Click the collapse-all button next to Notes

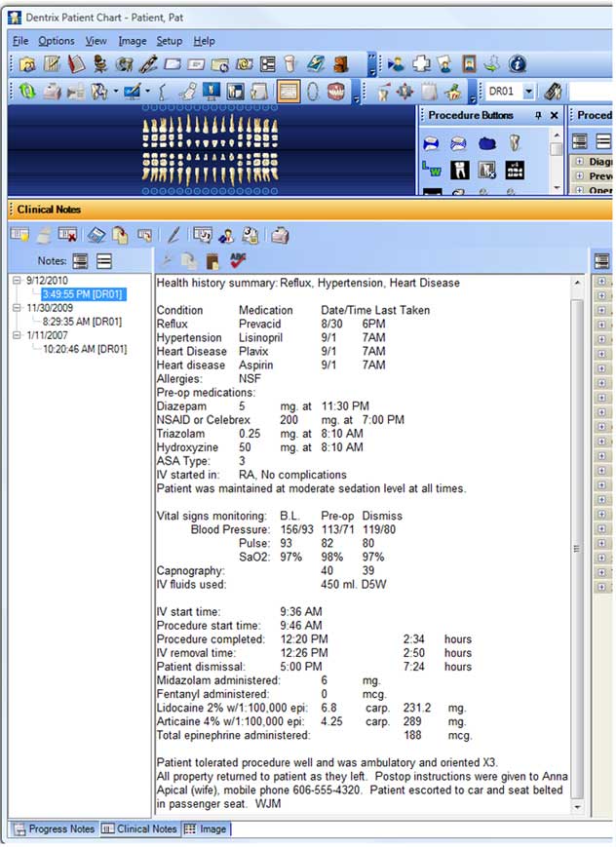click(x=103, y=261)
